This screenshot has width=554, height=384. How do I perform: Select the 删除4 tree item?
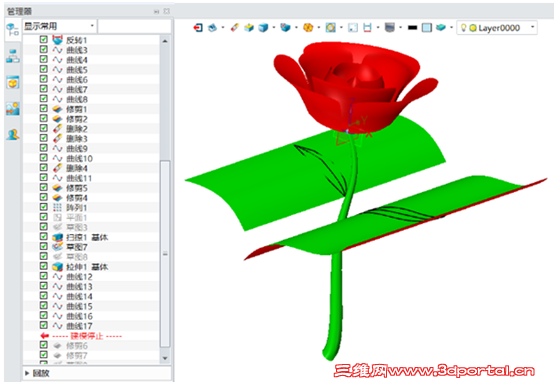(x=77, y=169)
